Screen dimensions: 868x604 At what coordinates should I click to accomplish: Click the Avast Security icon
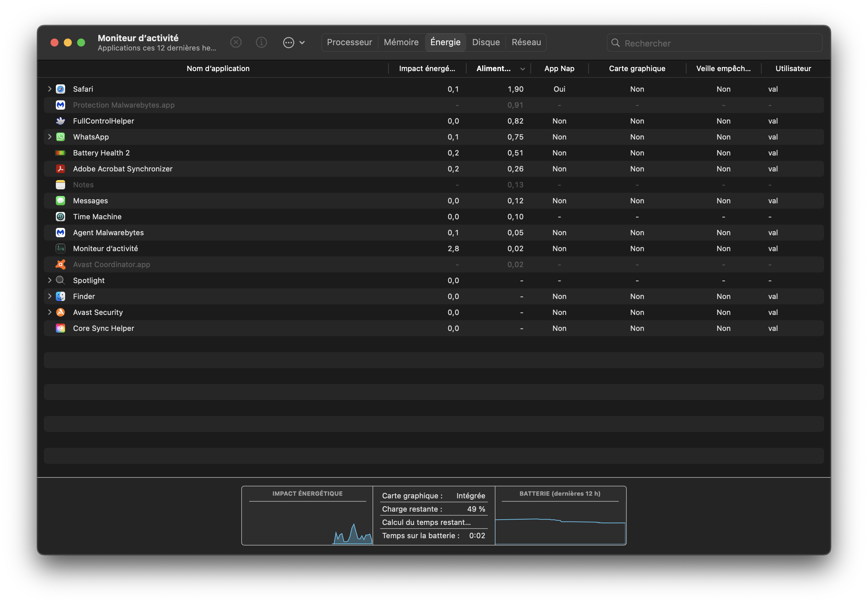tap(60, 312)
